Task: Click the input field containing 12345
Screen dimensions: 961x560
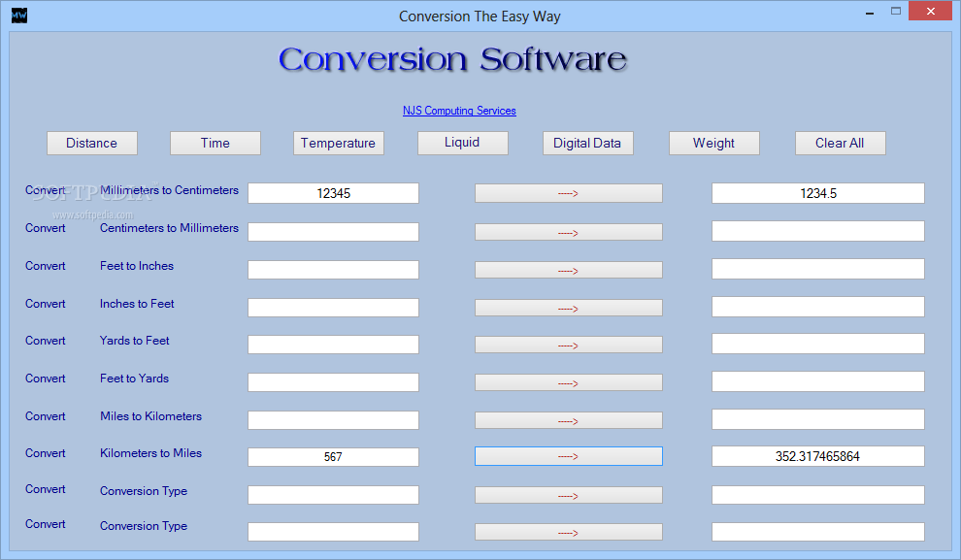Action: 333,193
